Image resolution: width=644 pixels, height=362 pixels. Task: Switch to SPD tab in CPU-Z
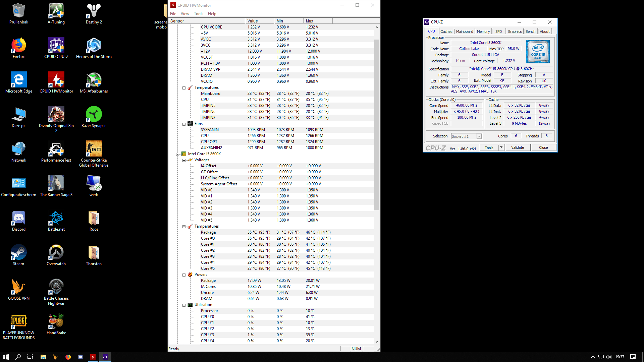(499, 32)
